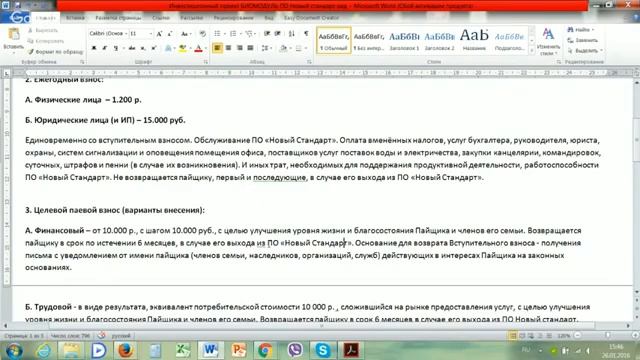This screenshot has height=360, width=640.
Task: Select the Обычный style
Action: tap(333, 40)
